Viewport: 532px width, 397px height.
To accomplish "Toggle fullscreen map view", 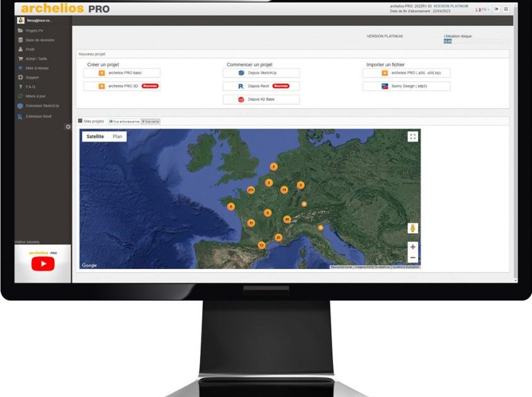I will click(412, 137).
